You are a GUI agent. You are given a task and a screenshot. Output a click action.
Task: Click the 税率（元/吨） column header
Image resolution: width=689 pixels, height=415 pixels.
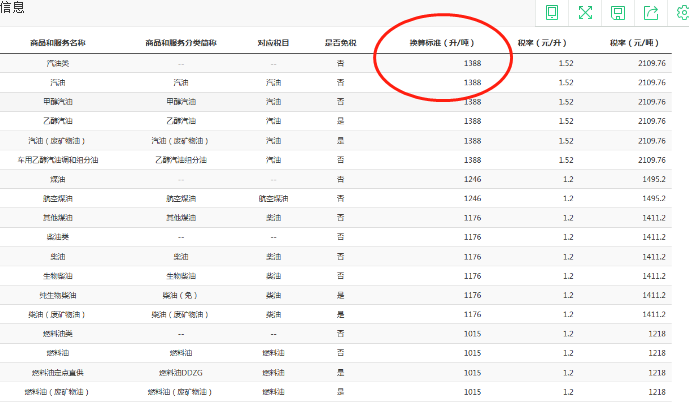[x=635, y=43]
